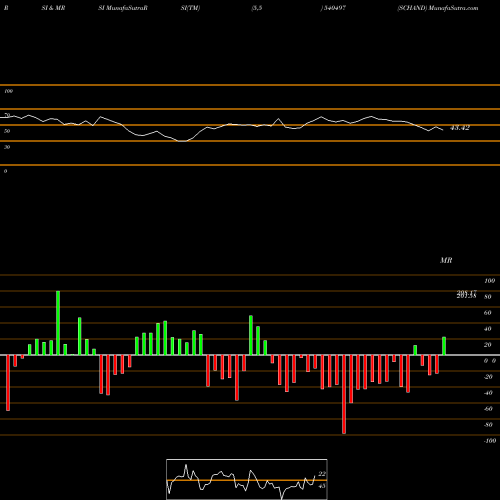The height and width of the screenshot is (500, 500).
Task: Click the (SCHAND) MunafaSutra.com title text
Action: tap(438, 8)
